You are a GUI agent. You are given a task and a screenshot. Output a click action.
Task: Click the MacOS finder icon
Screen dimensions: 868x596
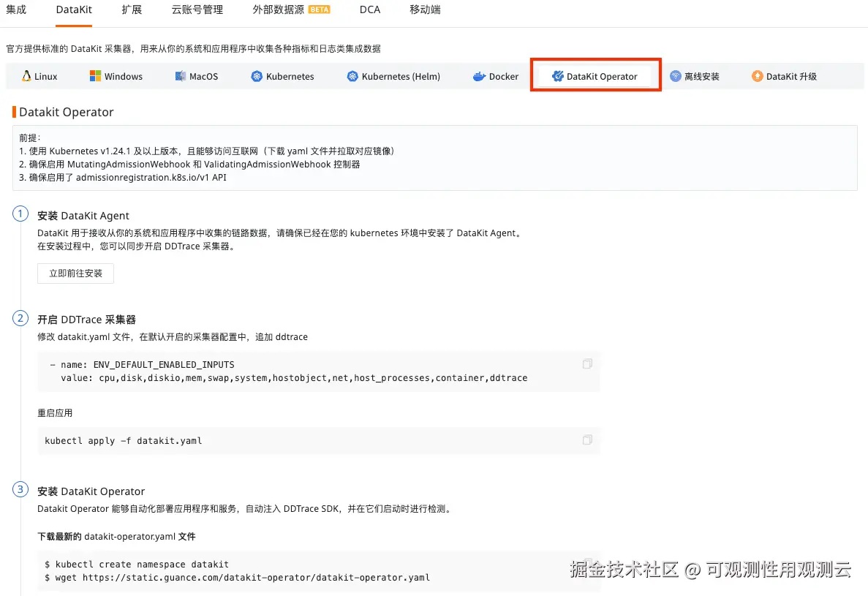click(x=181, y=76)
